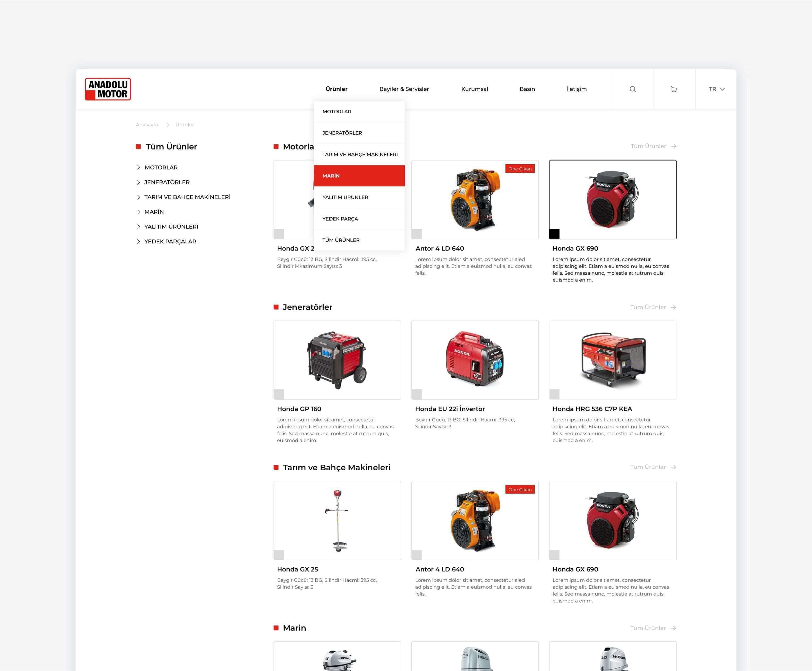The width and height of the screenshot is (812, 671).
Task: Select YEDEK PARÇA in the dropdown menu
Action: 359,219
